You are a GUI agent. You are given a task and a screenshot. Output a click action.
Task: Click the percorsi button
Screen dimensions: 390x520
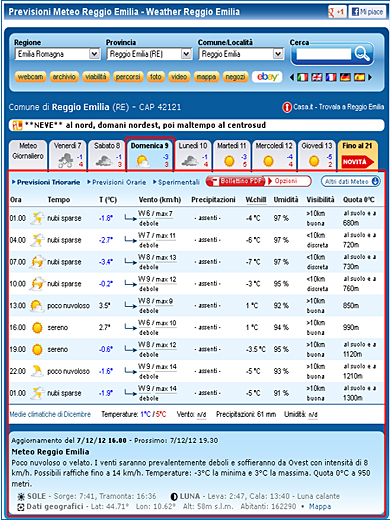coord(128,77)
